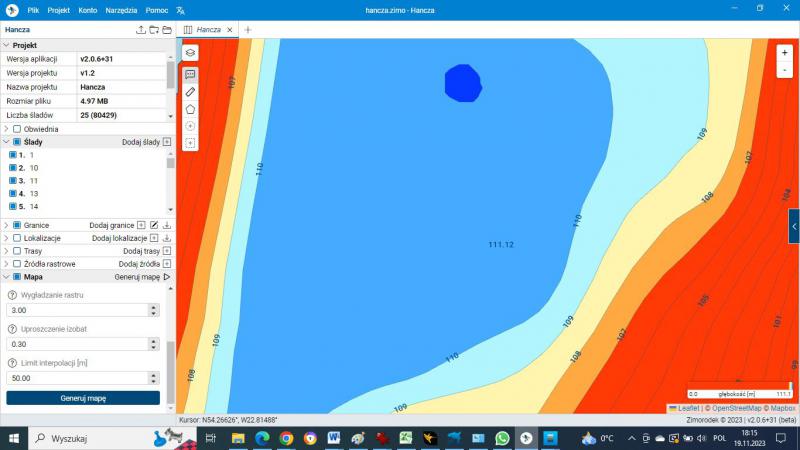The width and height of the screenshot is (800, 450).
Task: Click the language translation icon
Action: coord(180,9)
